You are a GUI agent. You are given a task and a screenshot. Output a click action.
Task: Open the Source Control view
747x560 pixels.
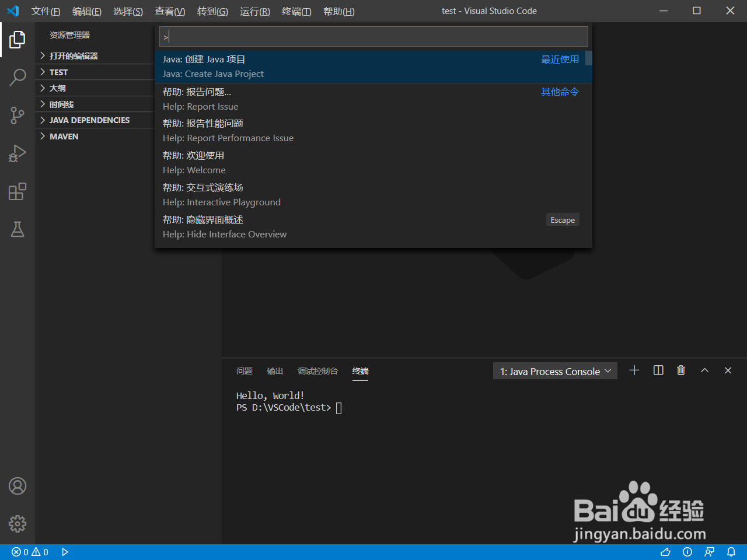pyautogui.click(x=18, y=115)
